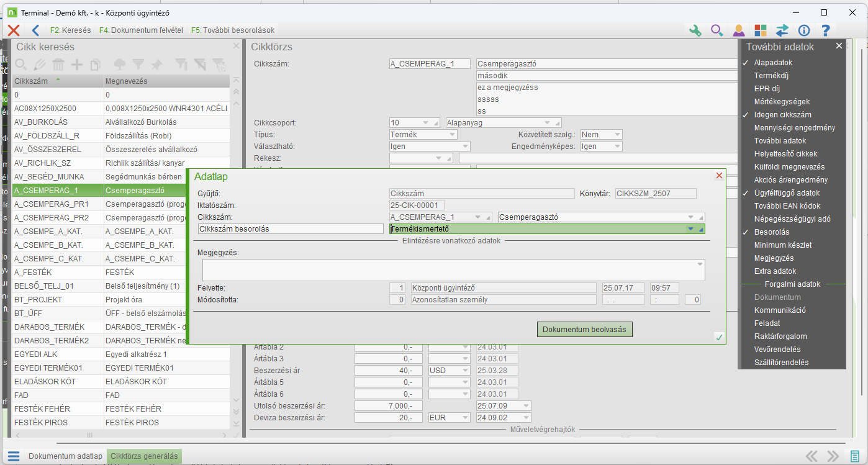The width and height of the screenshot is (868, 465).
Task: Click the green wrench settings icon
Action: pos(695,30)
